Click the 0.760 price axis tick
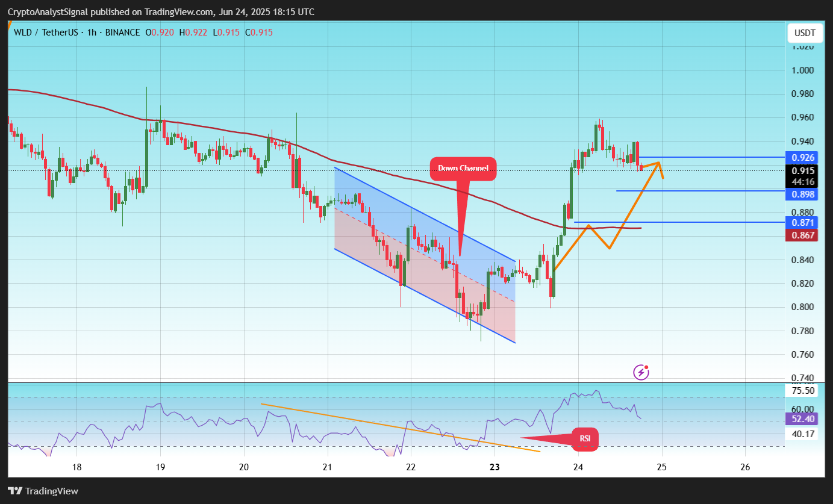 pyautogui.click(x=803, y=354)
